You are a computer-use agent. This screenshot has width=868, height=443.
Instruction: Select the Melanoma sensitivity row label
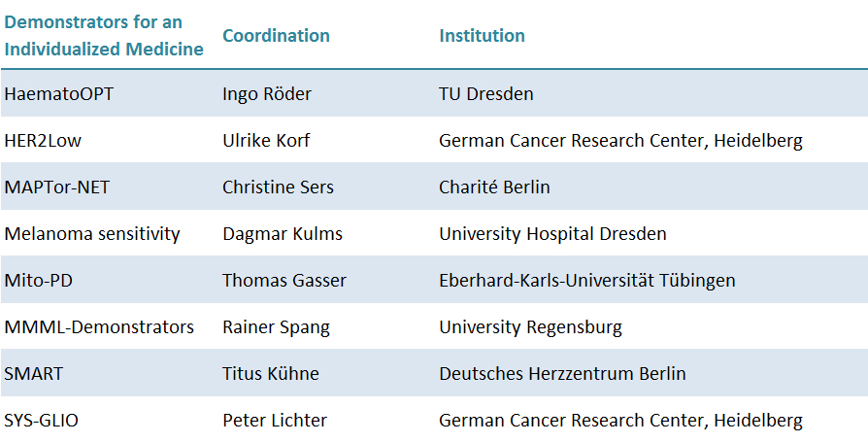pos(92,234)
